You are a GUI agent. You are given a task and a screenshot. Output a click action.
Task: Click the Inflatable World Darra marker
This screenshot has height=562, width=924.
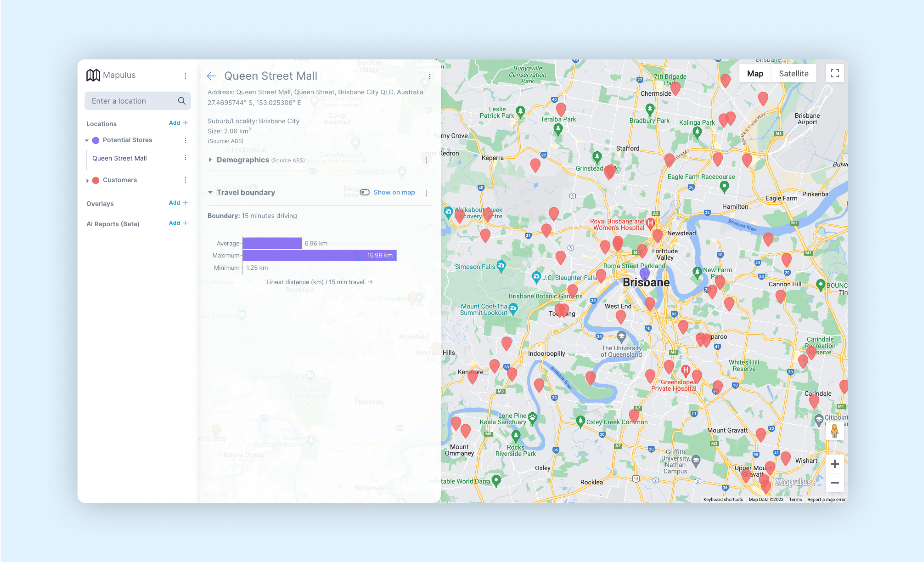pyautogui.click(x=496, y=480)
